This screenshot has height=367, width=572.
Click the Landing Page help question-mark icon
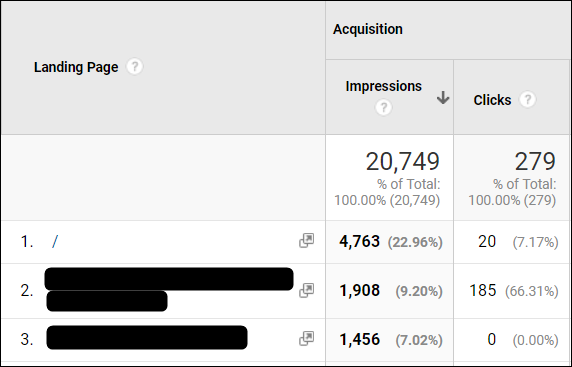point(135,67)
